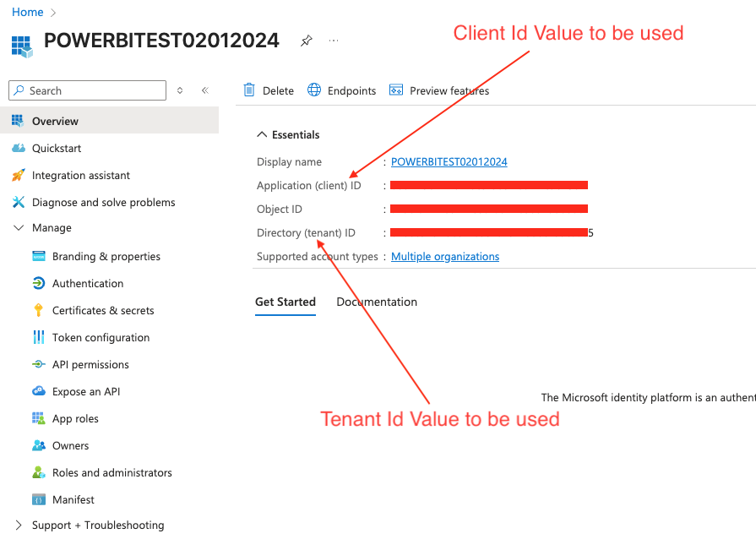Click the Token configuration bars icon
This screenshot has height=550, width=756.
click(x=39, y=337)
